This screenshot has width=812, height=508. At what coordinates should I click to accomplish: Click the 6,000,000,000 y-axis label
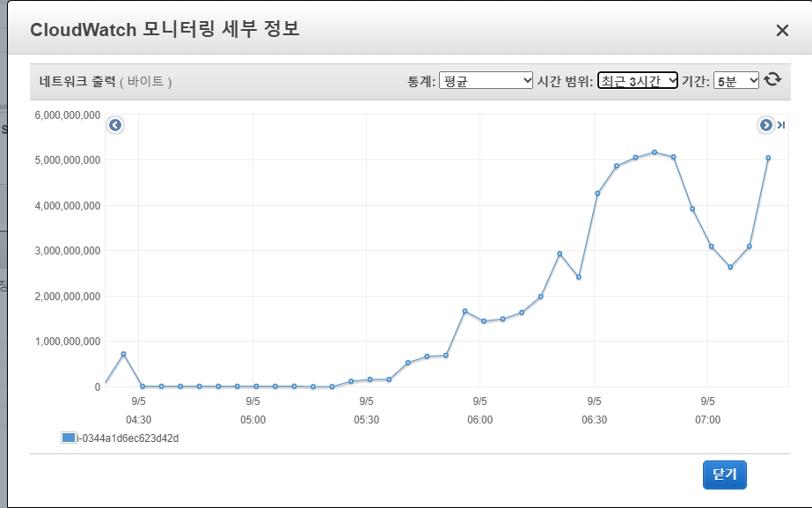pos(67,115)
